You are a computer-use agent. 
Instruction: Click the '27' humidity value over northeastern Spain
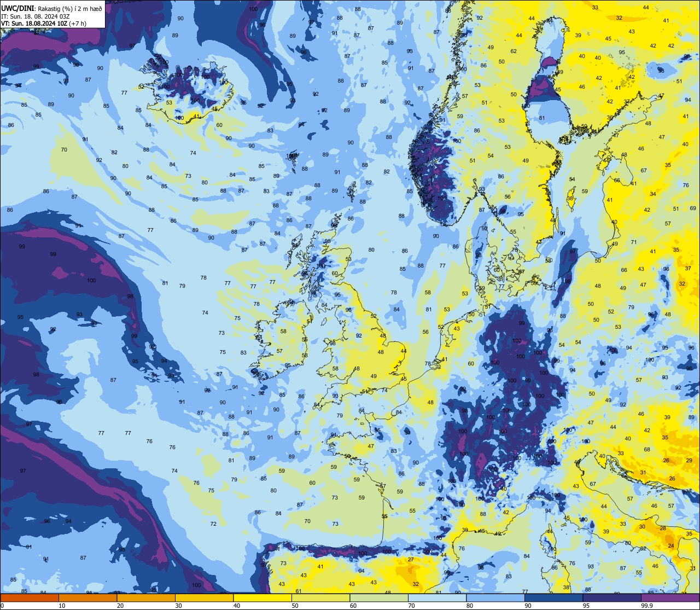click(x=411, y=560)
